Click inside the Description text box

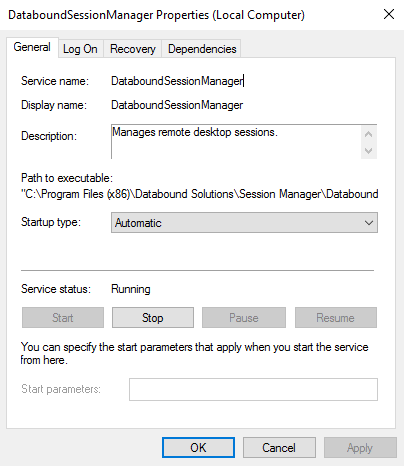pos(236,142)
